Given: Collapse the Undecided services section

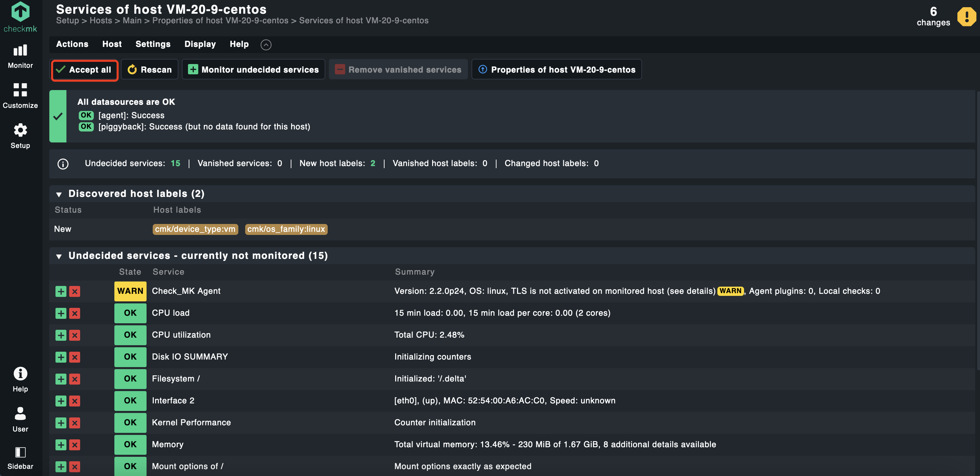Looking at the screenshot, I should [x=59, y=256].
